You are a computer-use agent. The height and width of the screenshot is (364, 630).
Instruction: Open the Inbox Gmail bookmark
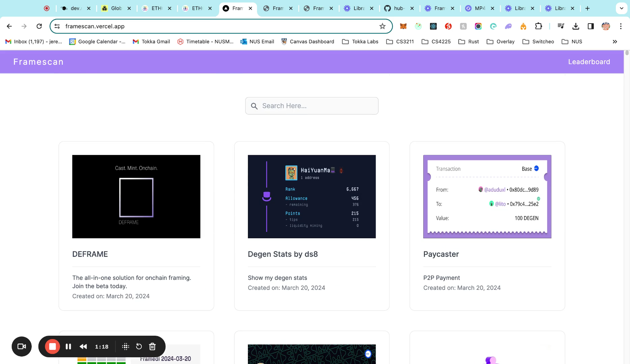pos(34,41)
